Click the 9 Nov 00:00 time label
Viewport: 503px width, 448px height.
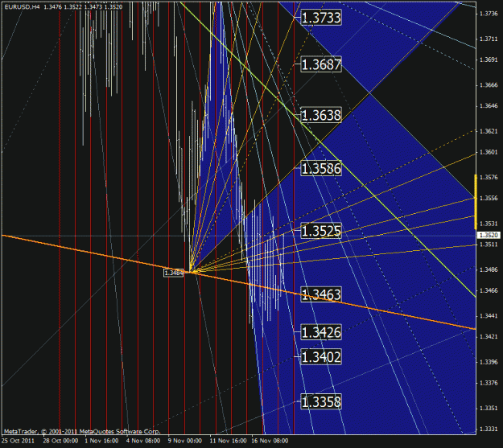coord(185,441)
